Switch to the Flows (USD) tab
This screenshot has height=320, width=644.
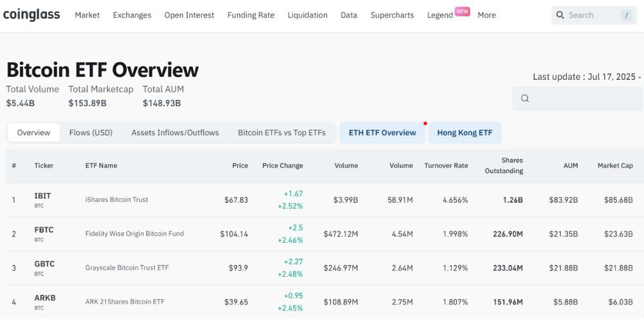pyautogui.click(x=91, y=133)
